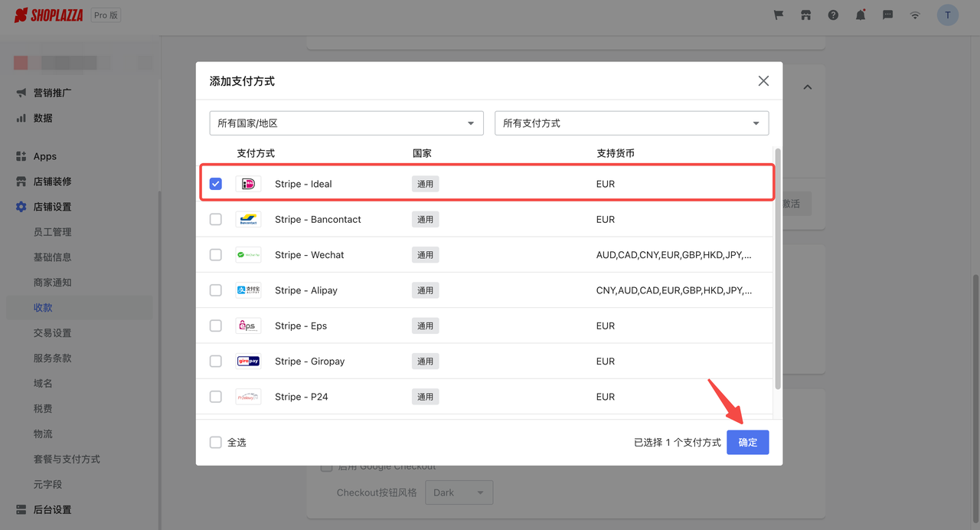The width and height of the screenshot is (980, 530).
Task: Click the Stripe - Bancontact row name
Action: click(318, 219)
